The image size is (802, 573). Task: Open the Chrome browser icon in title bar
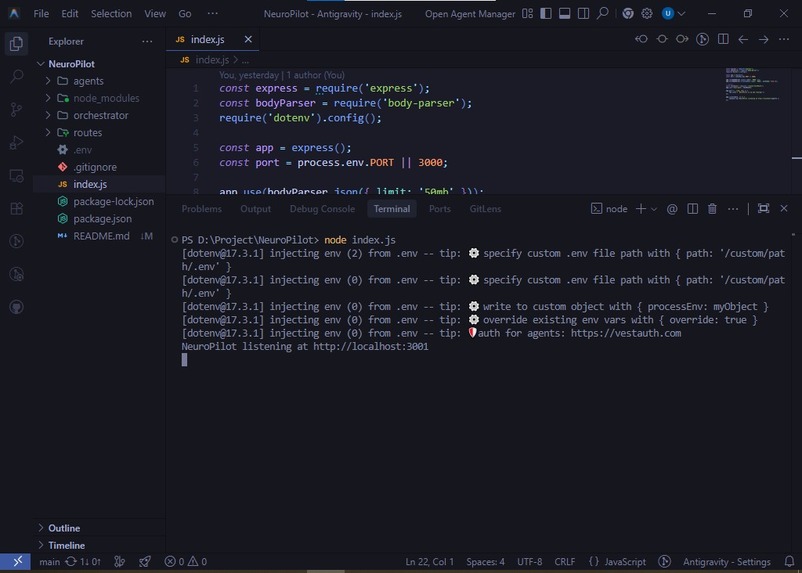628,14
